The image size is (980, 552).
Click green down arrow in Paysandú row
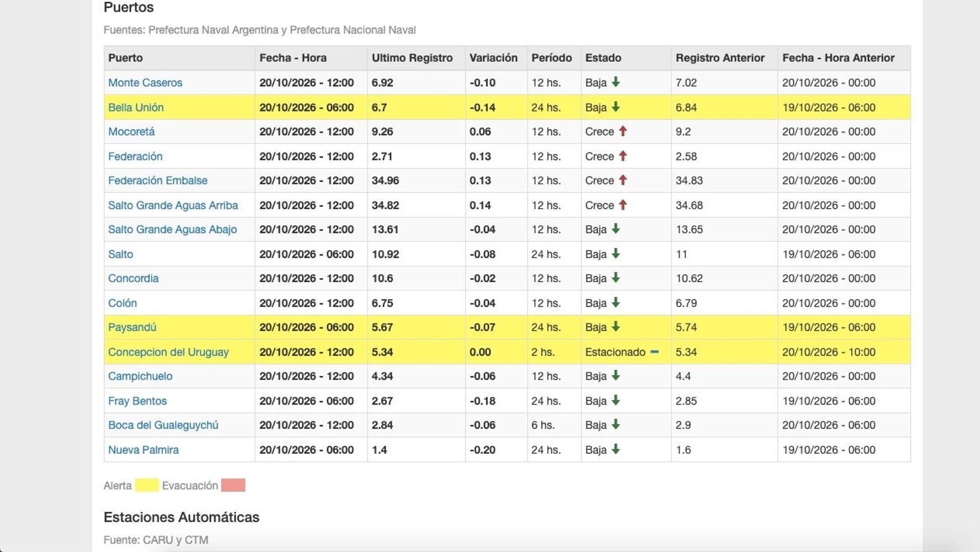615,327
